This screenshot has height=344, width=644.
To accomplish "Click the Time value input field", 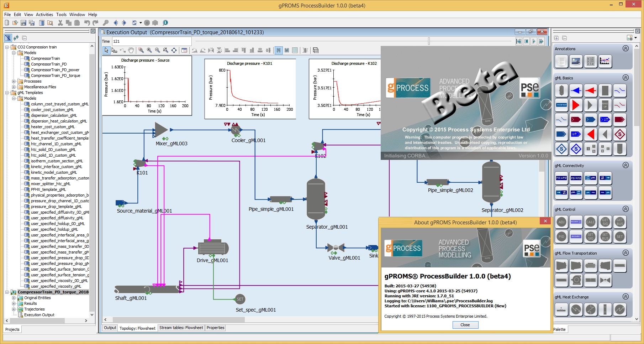I will tap(152, 41).
